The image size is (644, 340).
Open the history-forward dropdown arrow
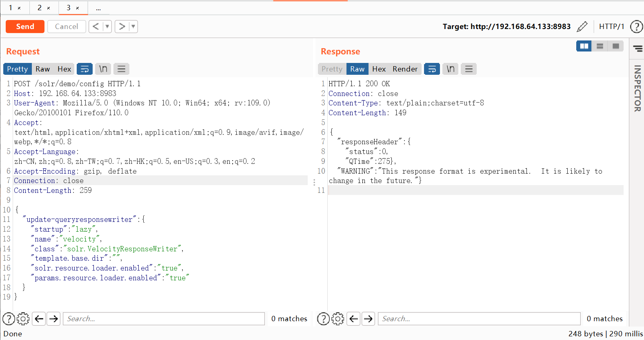133,27
